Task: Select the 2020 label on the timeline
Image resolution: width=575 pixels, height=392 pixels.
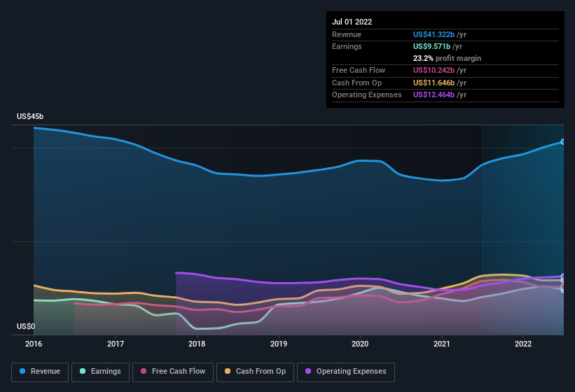Action: [360, 344]
